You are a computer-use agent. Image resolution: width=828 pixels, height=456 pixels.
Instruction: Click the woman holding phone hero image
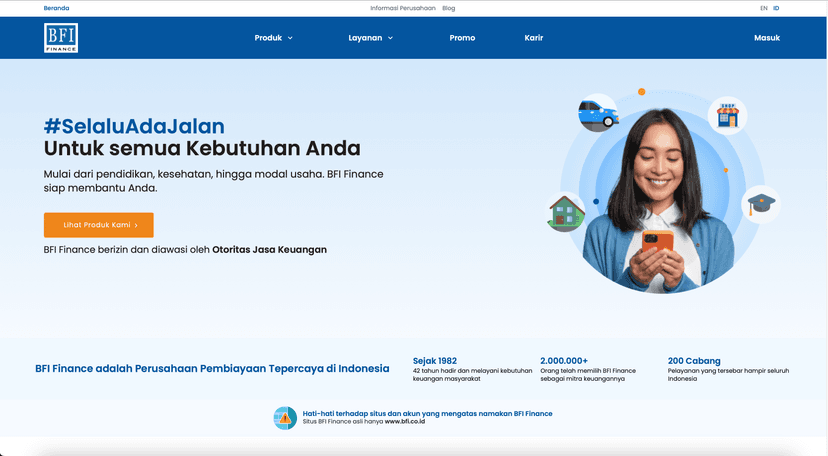point(658,202)
